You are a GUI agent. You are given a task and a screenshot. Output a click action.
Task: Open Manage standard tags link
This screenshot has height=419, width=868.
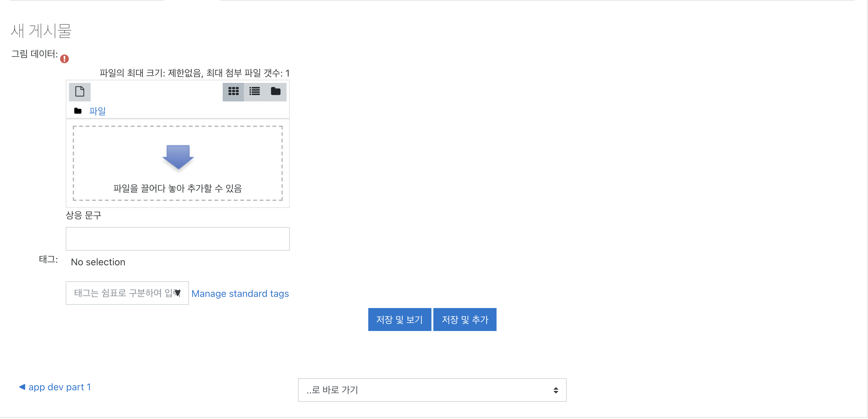[x=240, y=294]
